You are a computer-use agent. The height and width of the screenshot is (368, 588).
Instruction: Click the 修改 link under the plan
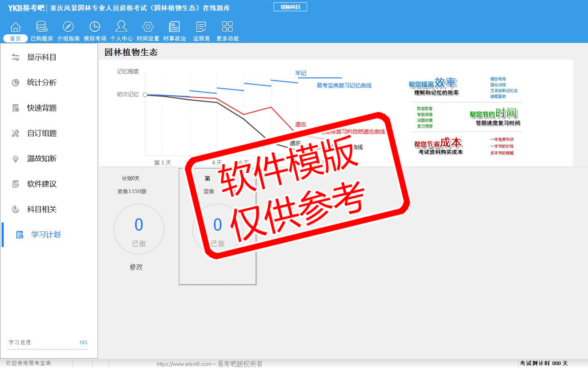(x=136, y=267)
